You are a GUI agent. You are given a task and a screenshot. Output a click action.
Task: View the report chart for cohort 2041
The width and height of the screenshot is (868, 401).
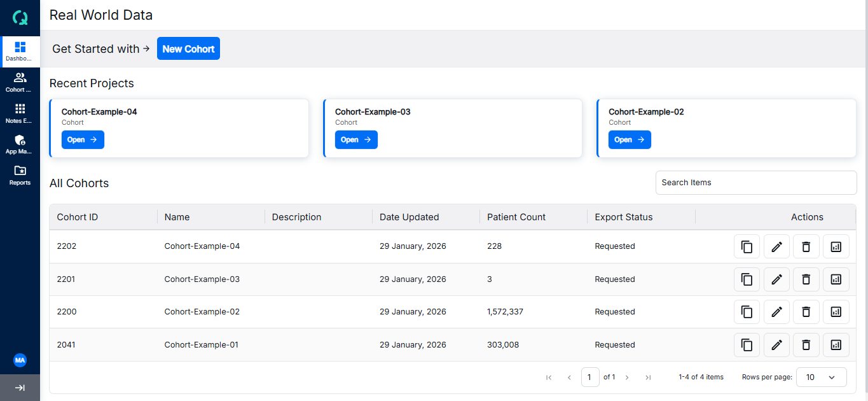click(x=836, y=345)
